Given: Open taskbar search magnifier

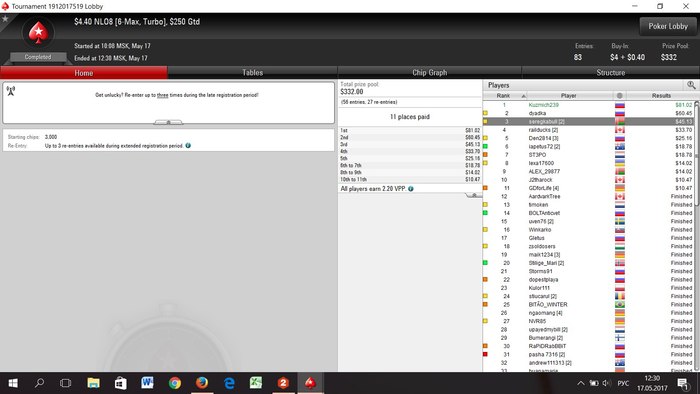Looking at the screenshot, I should pyautogui.click(x=39, y=383).
